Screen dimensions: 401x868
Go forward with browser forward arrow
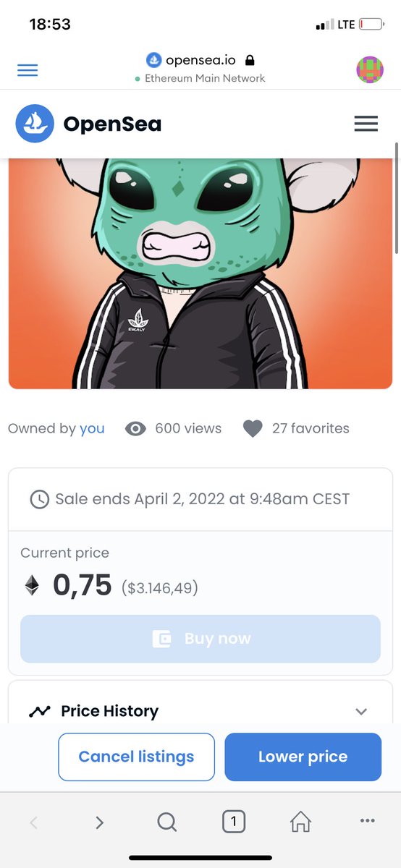pos(100,822)
